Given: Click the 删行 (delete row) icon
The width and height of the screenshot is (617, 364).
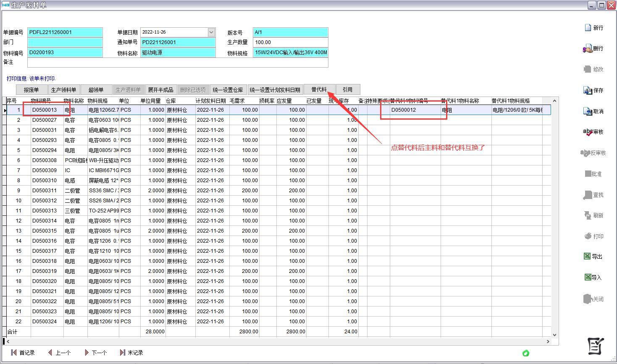Looking at the screenshot, I should (588, 49).
